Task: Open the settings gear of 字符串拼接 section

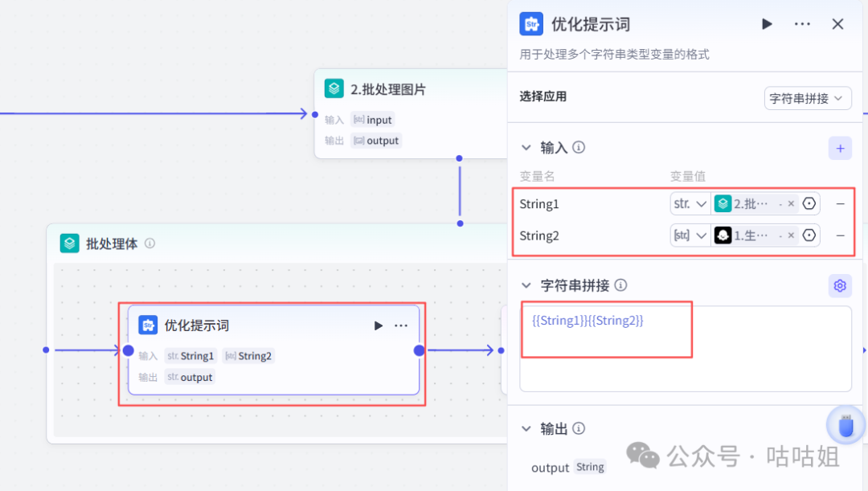Action: coord(839,285)
